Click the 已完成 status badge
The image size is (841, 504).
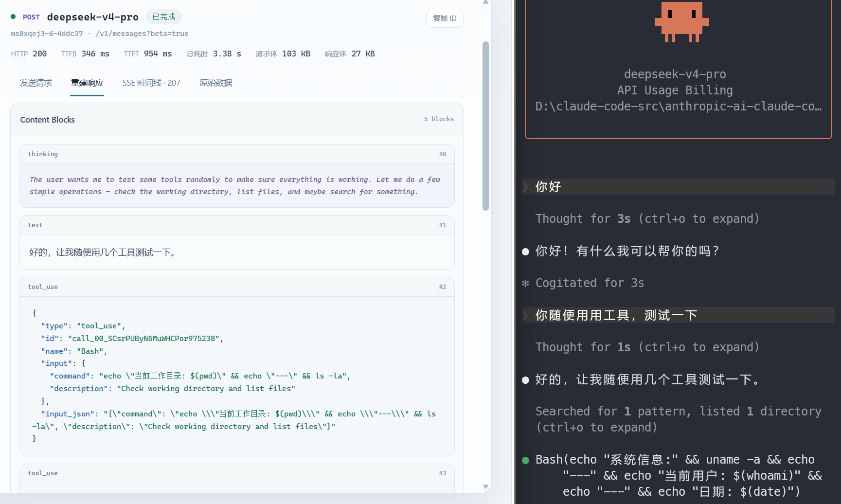pos(163,17)
